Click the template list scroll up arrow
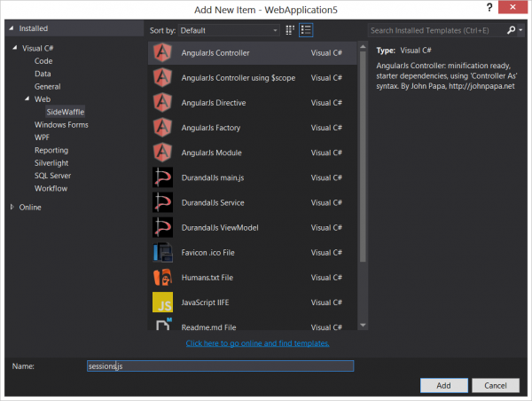Image resolution: width=532 pixels, height=401 pixels. (x=363, y=46)
